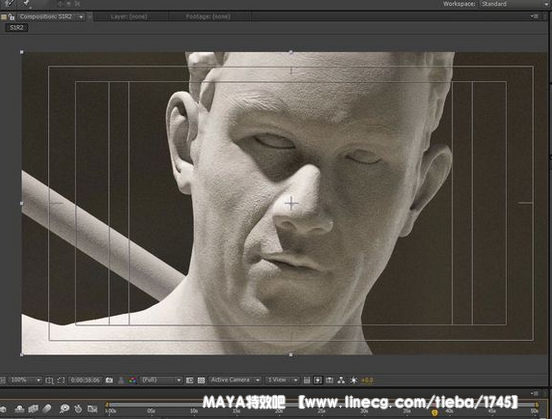Toggle mask and shape path visibility
Image resolution: width=552 pixels, height=419 pixels.
pyautogui.click(x=61, y=380)
